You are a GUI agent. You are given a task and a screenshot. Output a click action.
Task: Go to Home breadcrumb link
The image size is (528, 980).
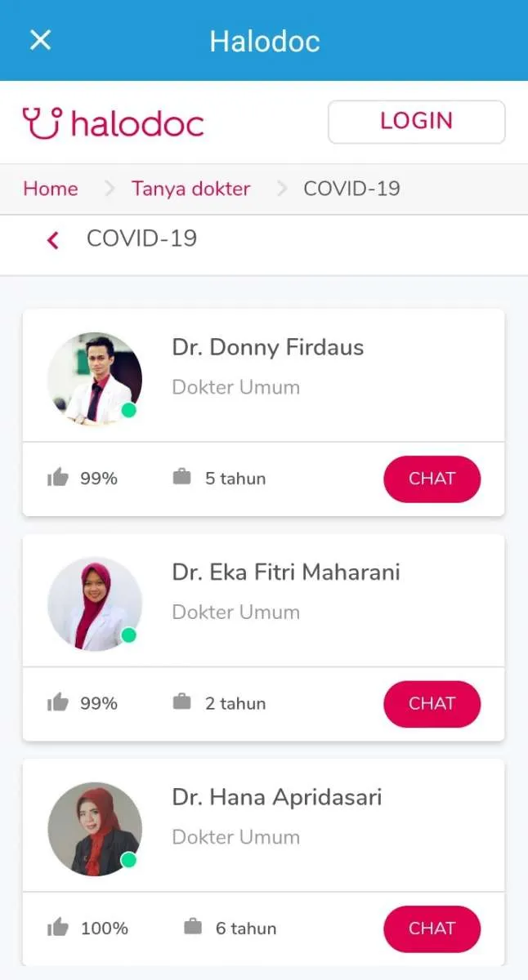[x=51, y=189]
